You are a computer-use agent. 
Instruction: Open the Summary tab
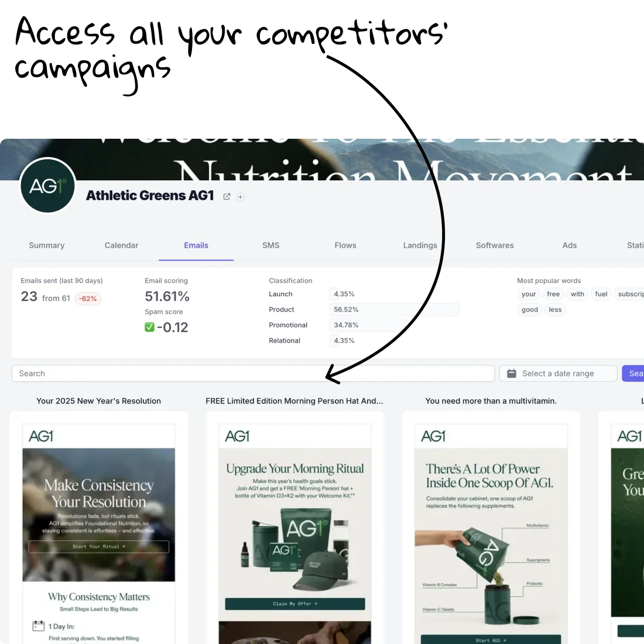(47, 245)
